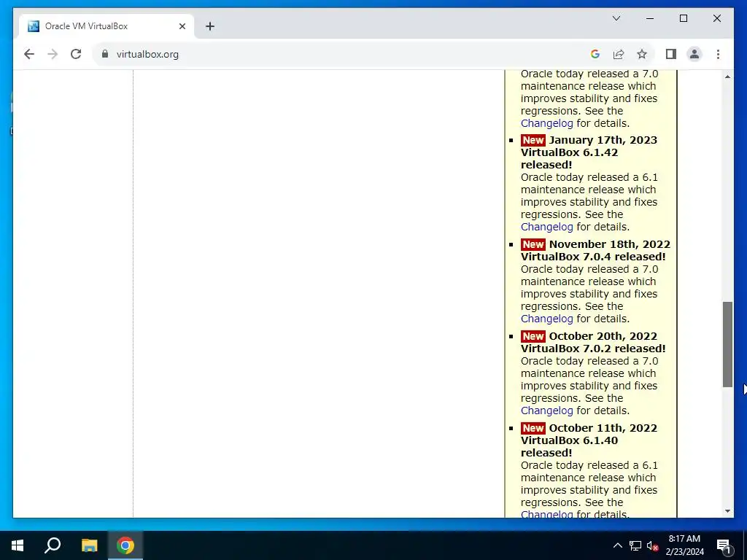Open Changelog link above January 17th entry
Viewport: 747px width, 560px height.
coord(546,123)
